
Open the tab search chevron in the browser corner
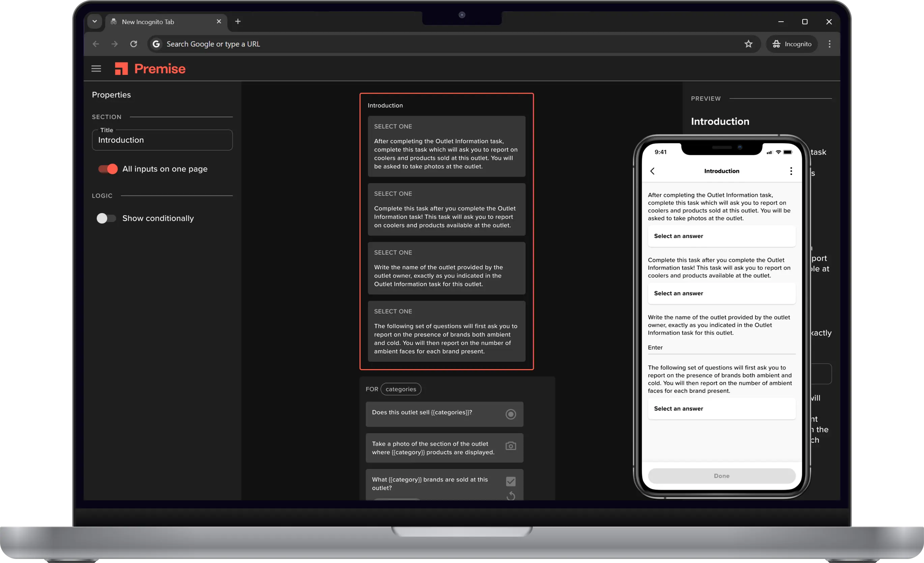[94, 21]
